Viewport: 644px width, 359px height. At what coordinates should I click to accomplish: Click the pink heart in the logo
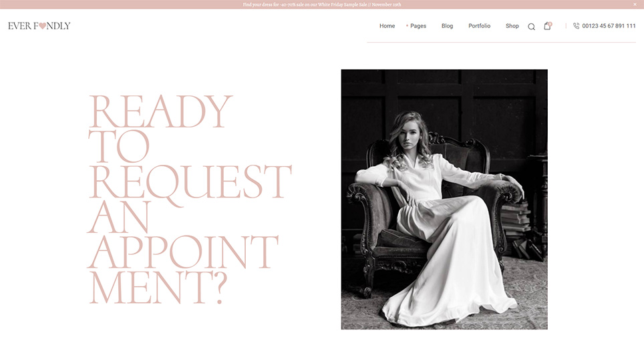41,26
